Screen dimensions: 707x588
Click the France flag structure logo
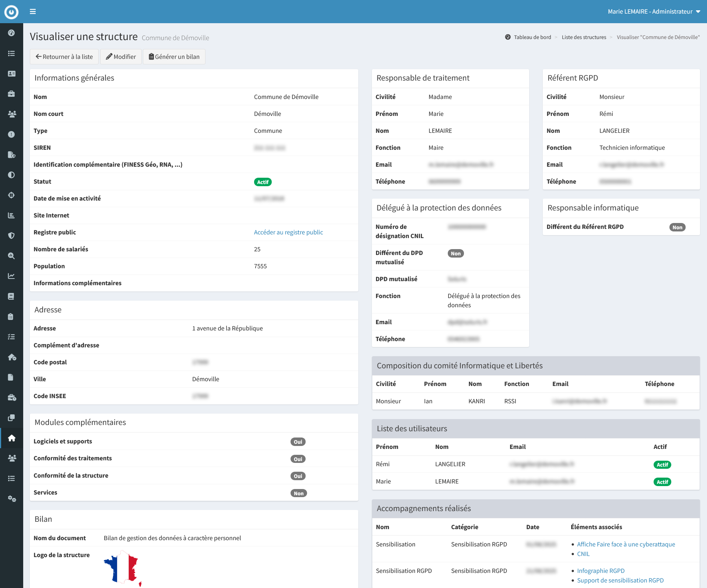pos(123,568)
